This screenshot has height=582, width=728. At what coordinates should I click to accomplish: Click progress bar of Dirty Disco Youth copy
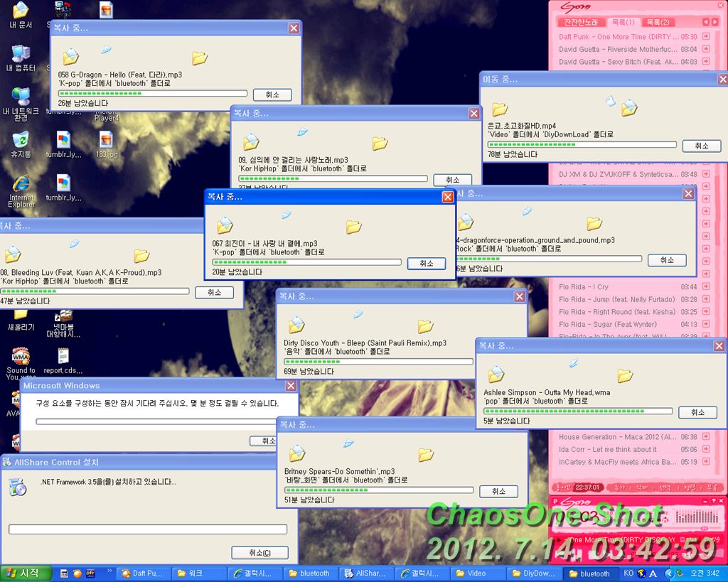[378, 362]
